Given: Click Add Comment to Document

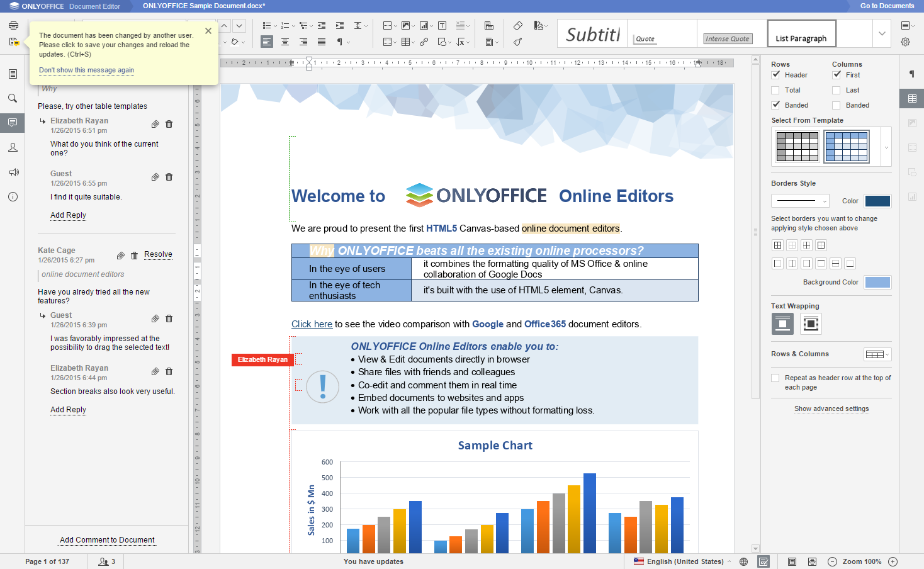Looking at the screenshot, I should pyautogui.click(x=107, y=540).
